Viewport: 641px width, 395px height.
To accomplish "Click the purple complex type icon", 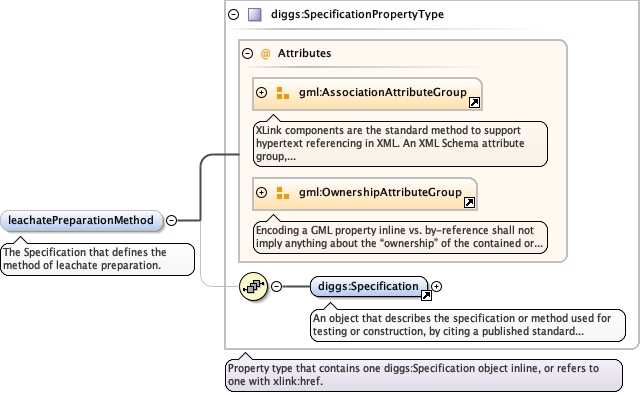I will click(255, 15).
